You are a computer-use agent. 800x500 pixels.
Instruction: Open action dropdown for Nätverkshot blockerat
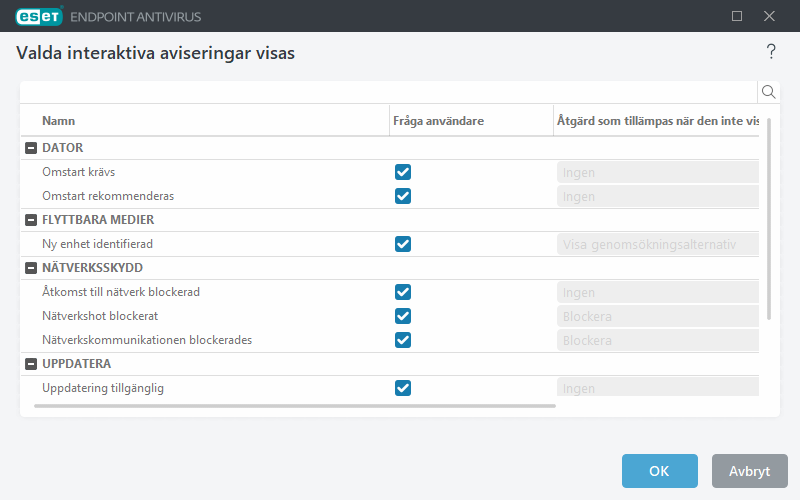coord(657,316)
